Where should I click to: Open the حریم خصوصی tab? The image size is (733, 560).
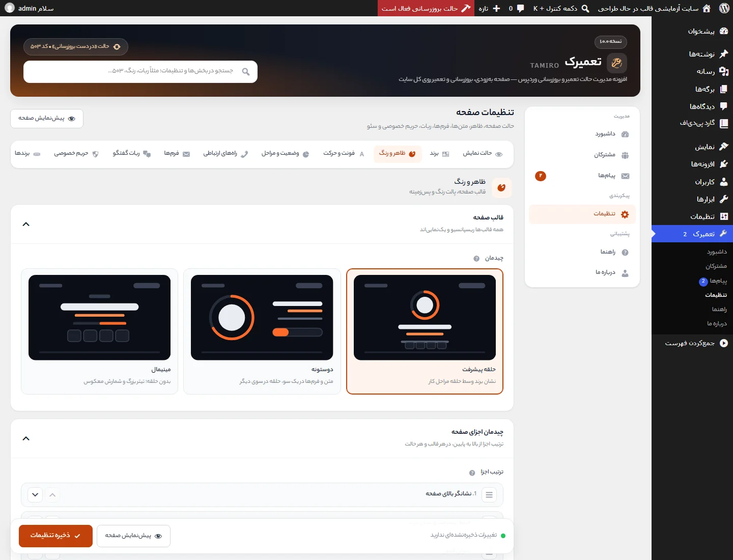click(x=76, y=154)
